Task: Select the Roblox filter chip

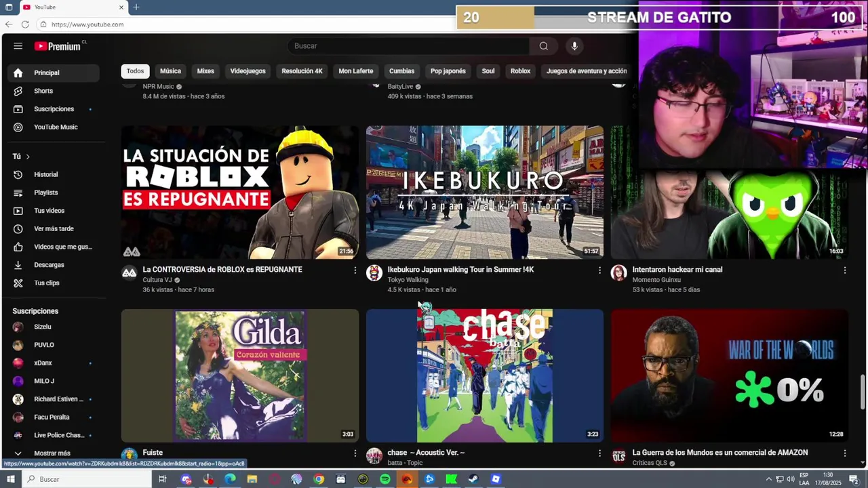Action: pos(520,71)
